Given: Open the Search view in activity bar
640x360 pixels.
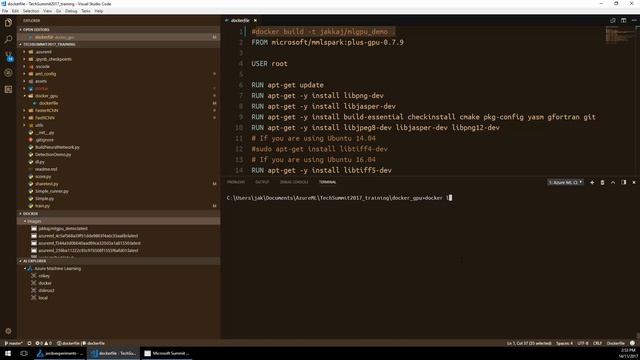Looking at the screenshot, I should 8,39.
